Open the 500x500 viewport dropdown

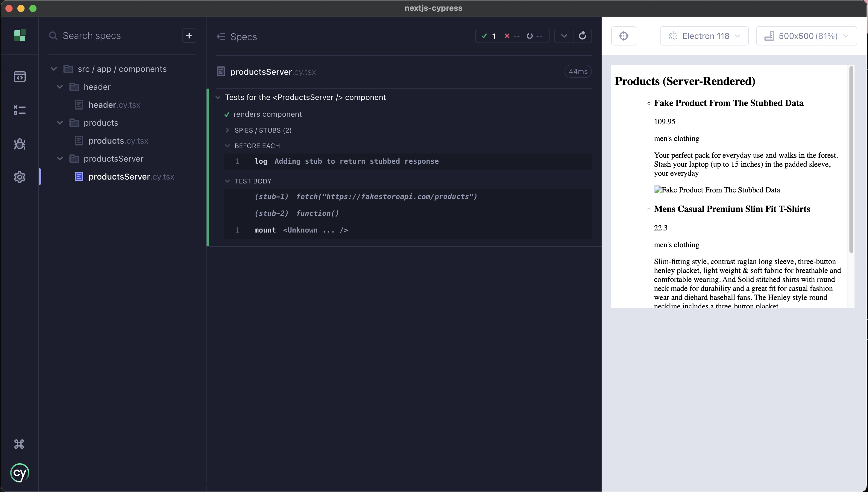(807, 36)
